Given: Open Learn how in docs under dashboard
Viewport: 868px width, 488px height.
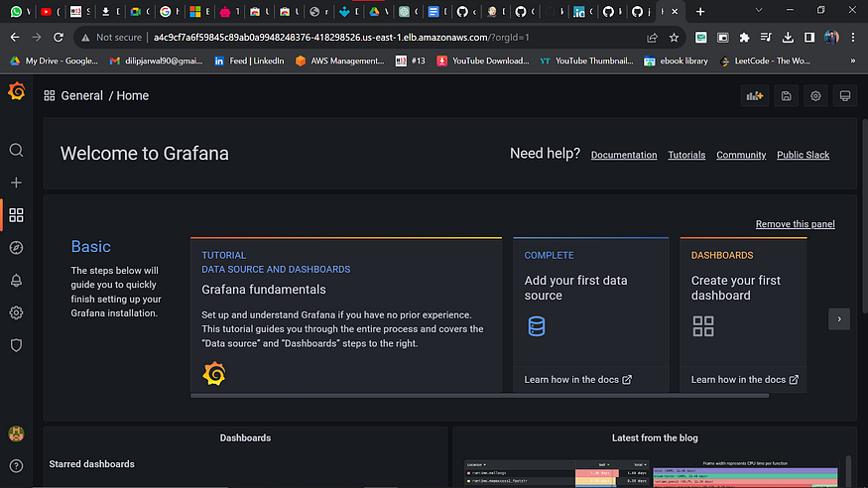Looking at the screenshot, I should click(x=745, y=380).
